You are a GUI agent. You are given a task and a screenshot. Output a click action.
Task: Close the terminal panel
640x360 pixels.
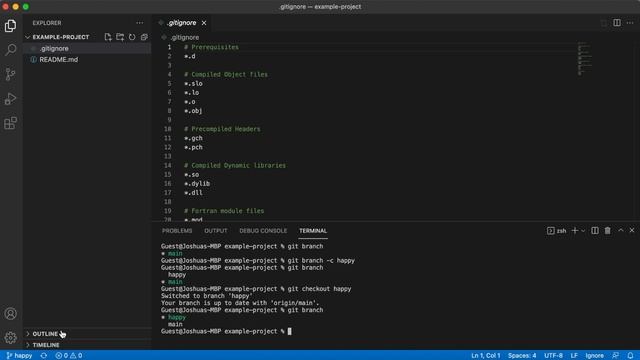pos(632,231)
